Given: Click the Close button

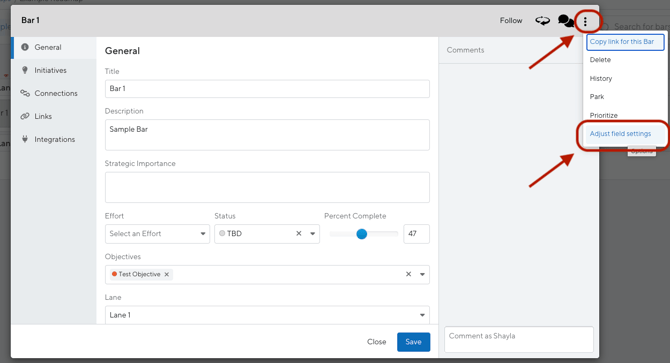Looking at the screenshot, I should [x=376, y=342].
